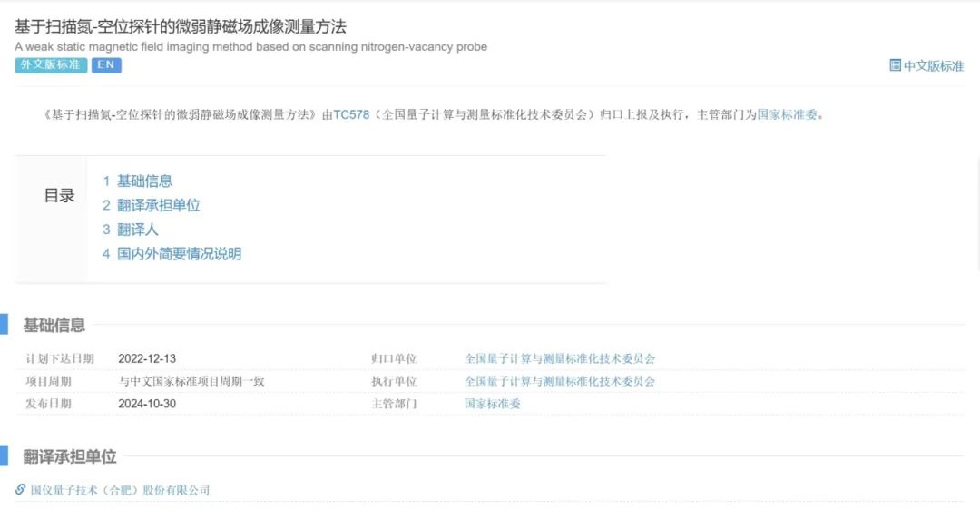This screenshot has height=519, width=980.
Task: Click the chain link icon before 国仪量子技术
Action: tap(20, 490)
